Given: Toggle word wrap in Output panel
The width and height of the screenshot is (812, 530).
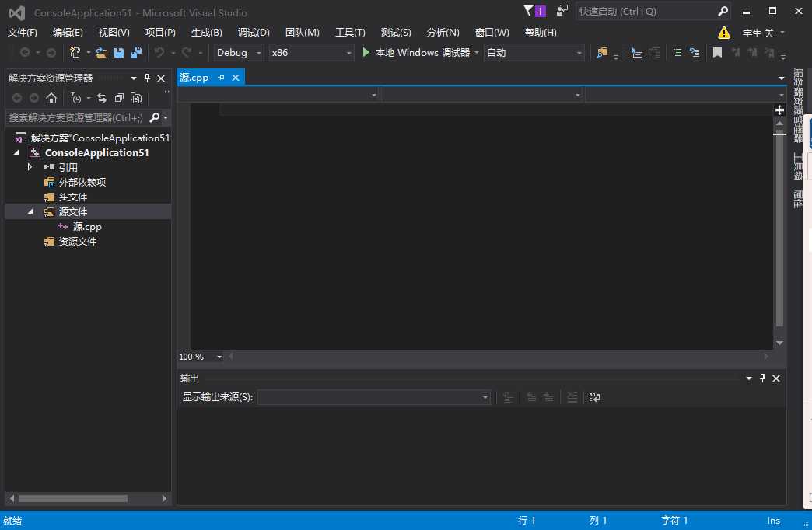Looking at the screenshot, I should click(x=594, y=397).
